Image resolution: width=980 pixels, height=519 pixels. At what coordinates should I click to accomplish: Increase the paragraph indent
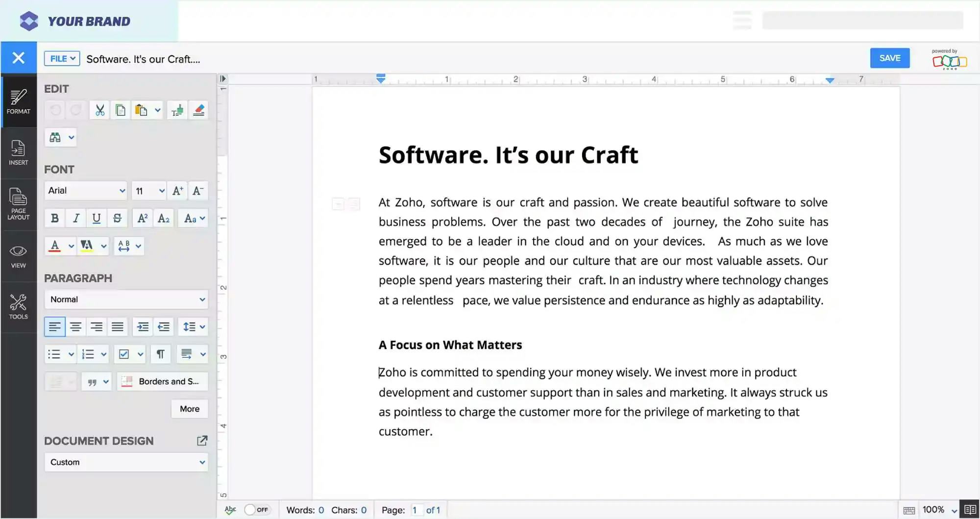tap(142, 326)
